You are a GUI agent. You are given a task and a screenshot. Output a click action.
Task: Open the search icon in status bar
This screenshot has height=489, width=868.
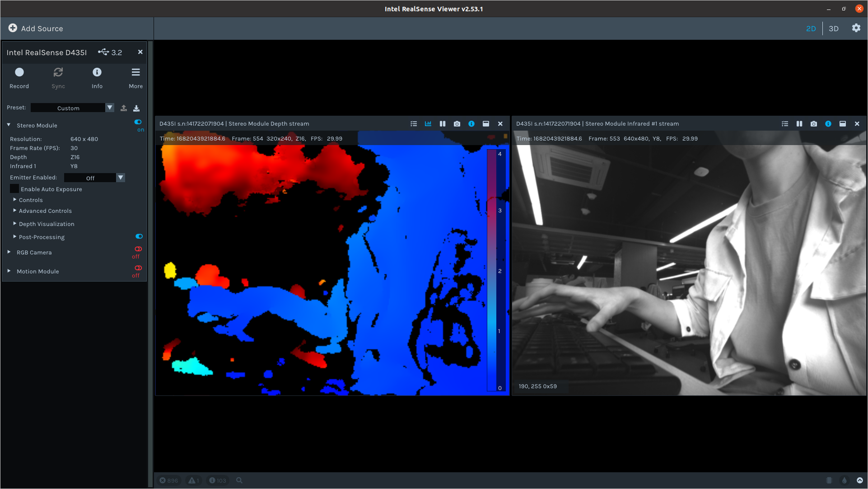239,480
